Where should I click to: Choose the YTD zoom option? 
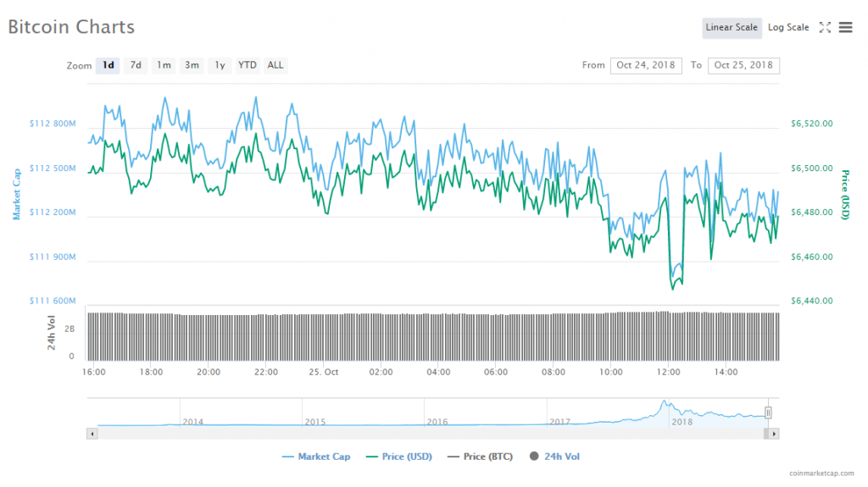coord(248,65)
